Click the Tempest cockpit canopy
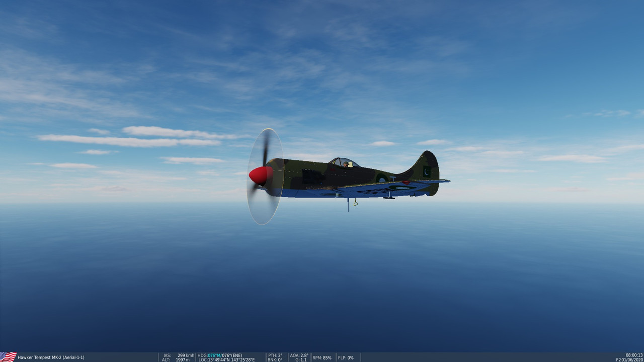The width and height of the screenshot is (644, 362). 344,162
